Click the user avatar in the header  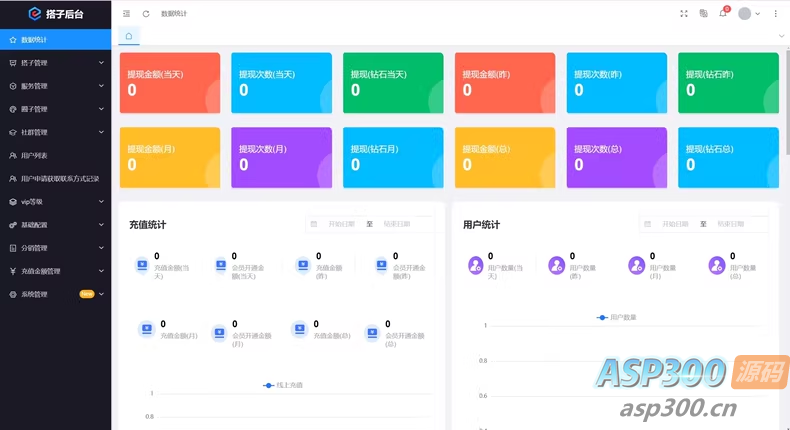pyautogui.click(x=745, y=14)
